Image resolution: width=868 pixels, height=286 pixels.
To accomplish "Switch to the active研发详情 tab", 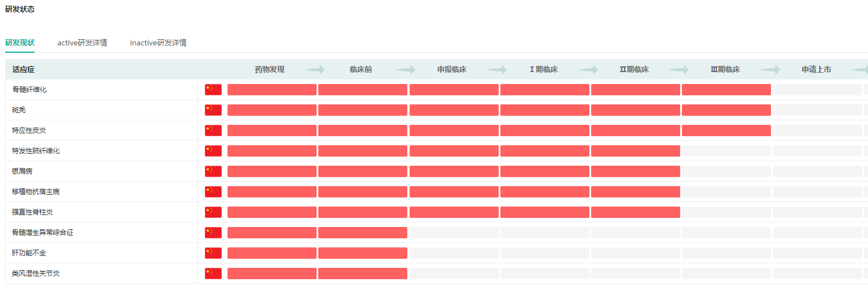I will 82,43.
